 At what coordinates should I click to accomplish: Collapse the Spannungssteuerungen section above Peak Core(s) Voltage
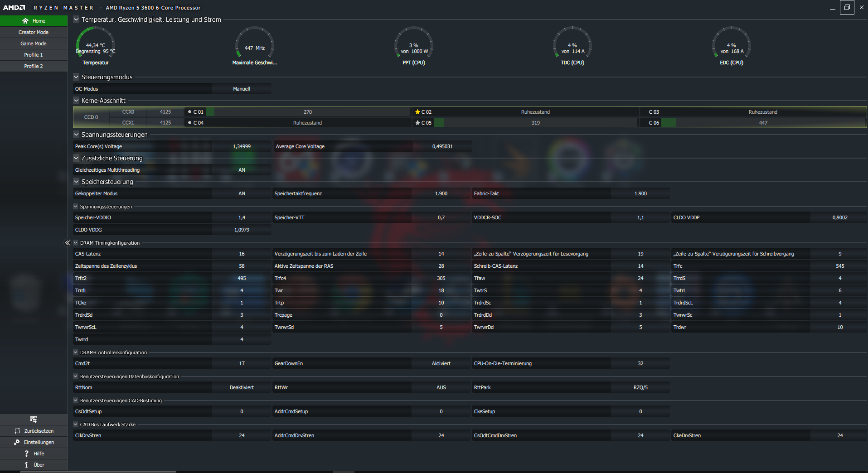point(76,135)
